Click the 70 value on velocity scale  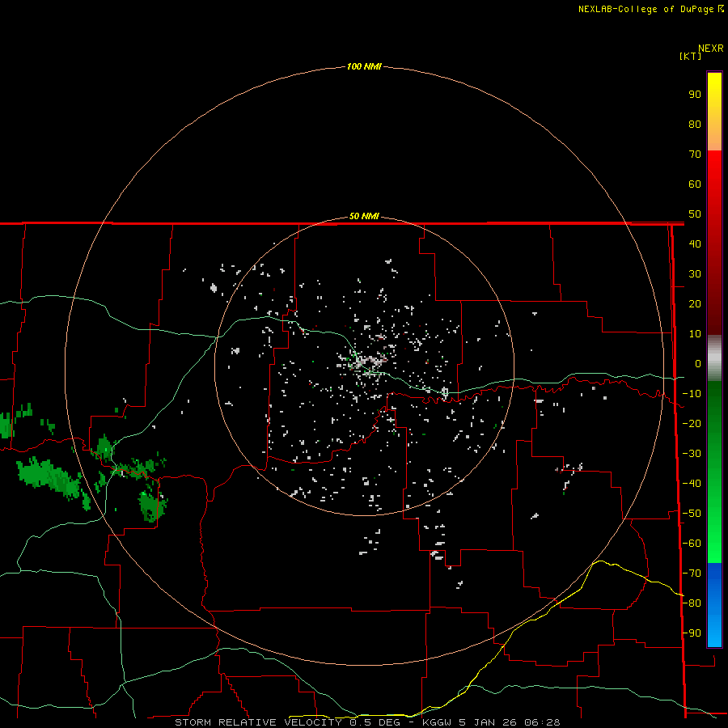coord(695,154)
